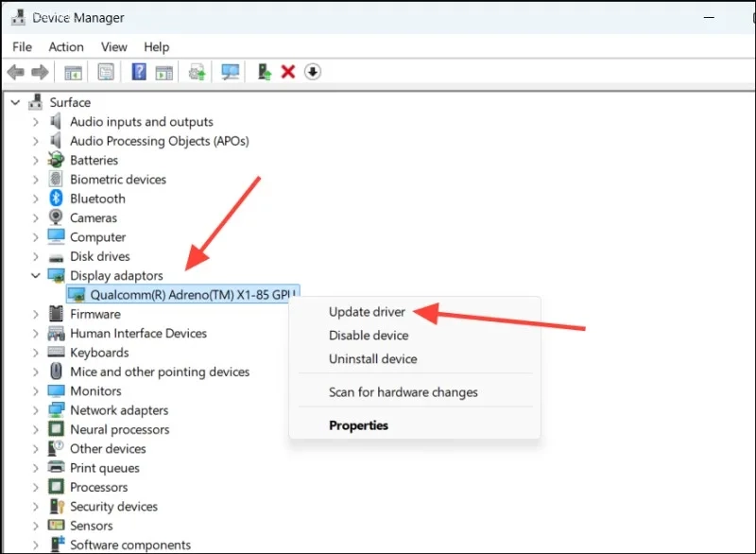Screen dimensions: 756x554
Task: Choose Update driver from context menu
Action: [x=367, y=312]
